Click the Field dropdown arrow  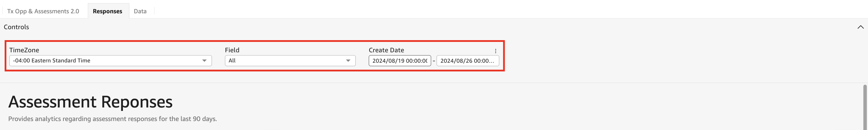348,61
